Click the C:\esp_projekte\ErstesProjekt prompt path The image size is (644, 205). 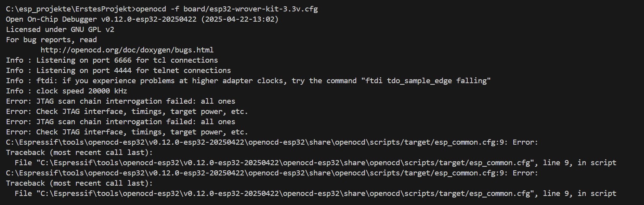click(x=70, y=9)
